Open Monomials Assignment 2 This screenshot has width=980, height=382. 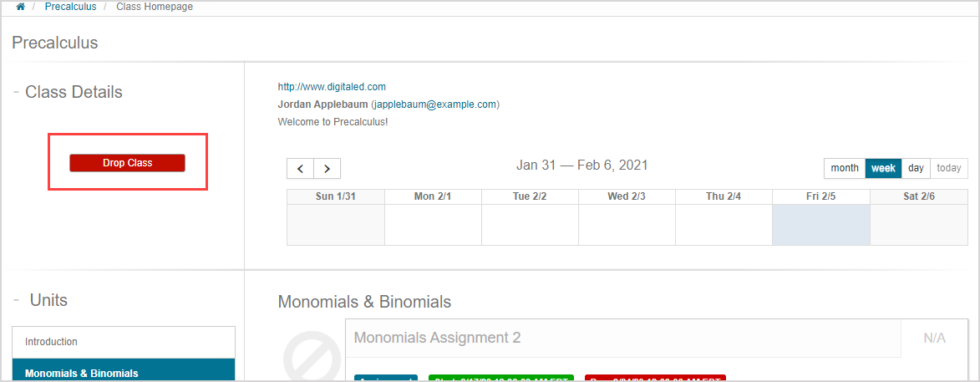[x=437, y=338]
